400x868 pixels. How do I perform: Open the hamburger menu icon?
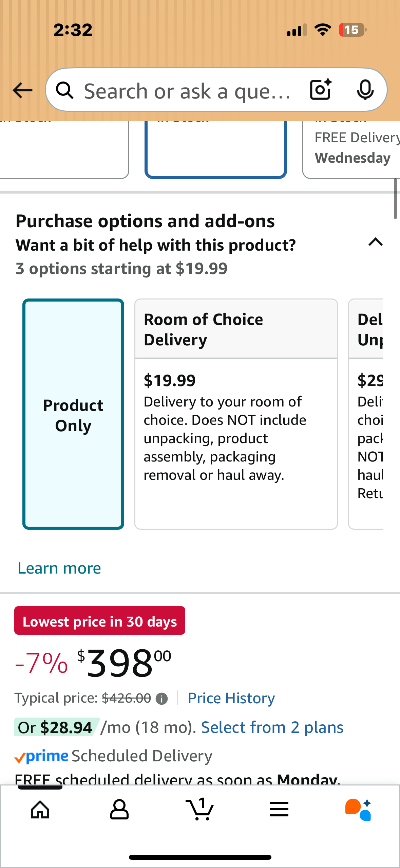[279, 810]
